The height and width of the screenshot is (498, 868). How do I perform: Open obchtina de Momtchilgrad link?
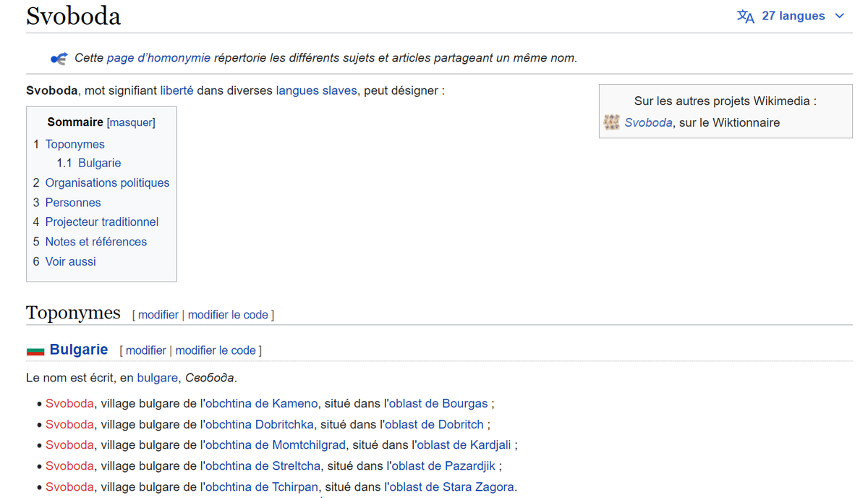click(x=276, y=444)
